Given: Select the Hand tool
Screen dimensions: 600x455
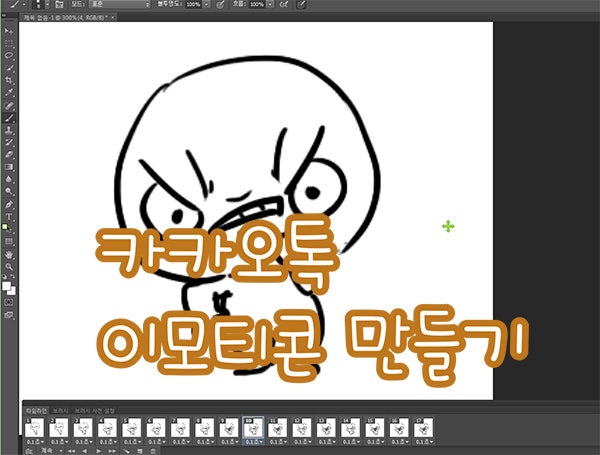Looking at the screenshot, I should pos(8,254).
